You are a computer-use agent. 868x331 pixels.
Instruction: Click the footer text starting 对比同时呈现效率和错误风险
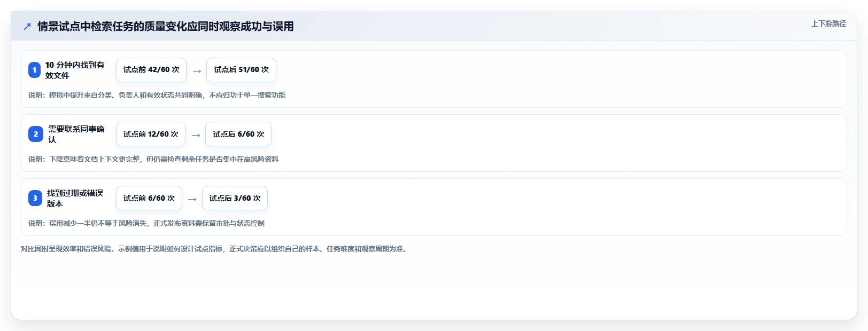(x=215, y=249)
